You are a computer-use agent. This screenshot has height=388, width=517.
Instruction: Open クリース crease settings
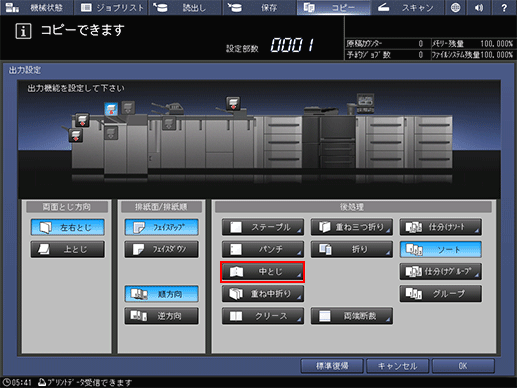263,316
